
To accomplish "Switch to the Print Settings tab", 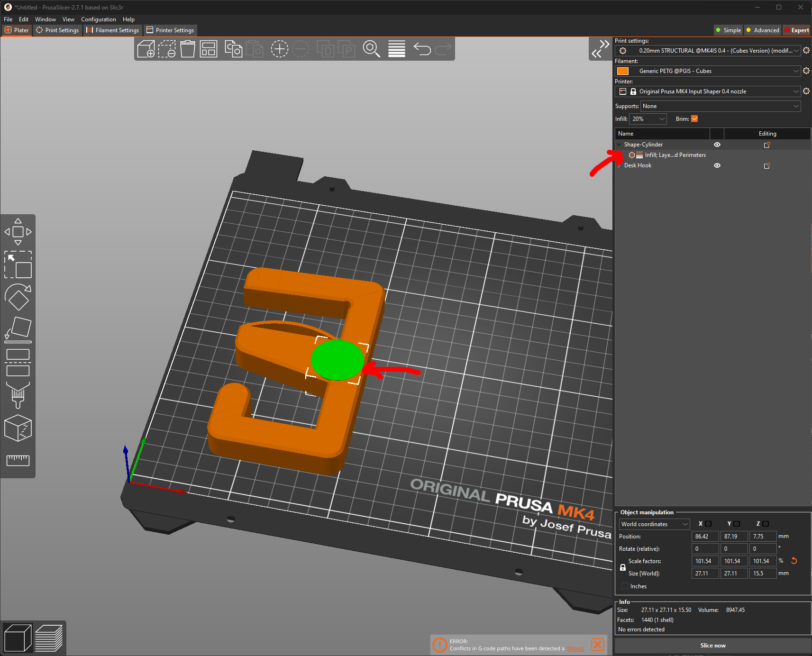I will click(x=58, y=30).
